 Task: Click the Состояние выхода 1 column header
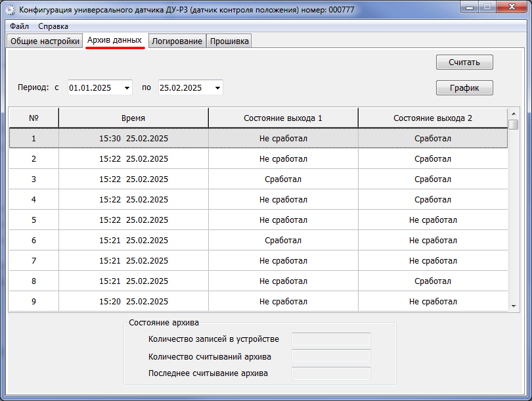(283, 118)
